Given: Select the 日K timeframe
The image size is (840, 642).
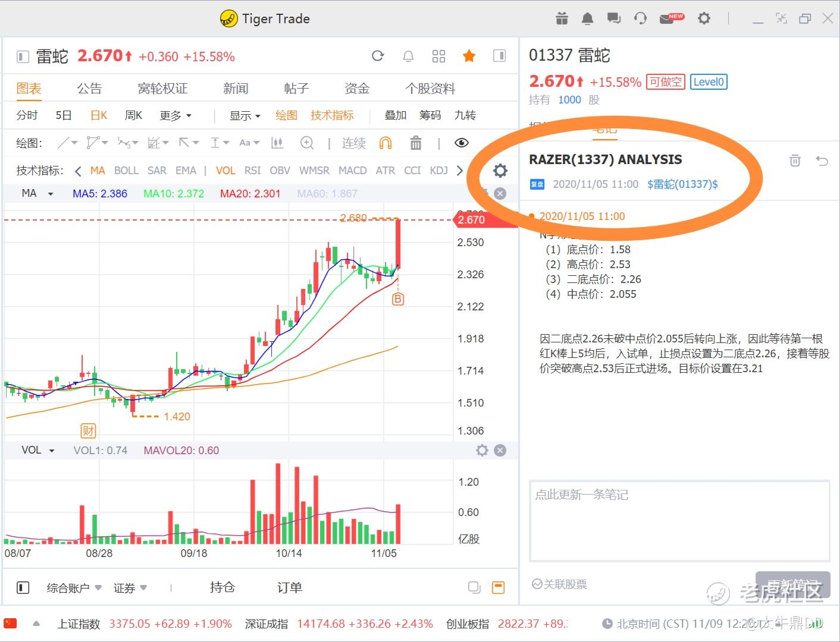Looking at the screenshot, I should coord(99,115).
